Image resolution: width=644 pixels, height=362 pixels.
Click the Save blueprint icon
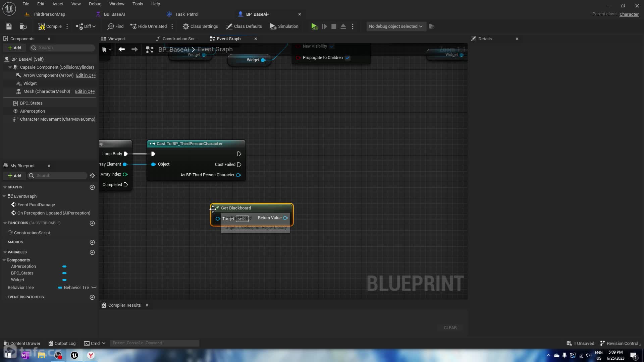(x=9, y=26)
